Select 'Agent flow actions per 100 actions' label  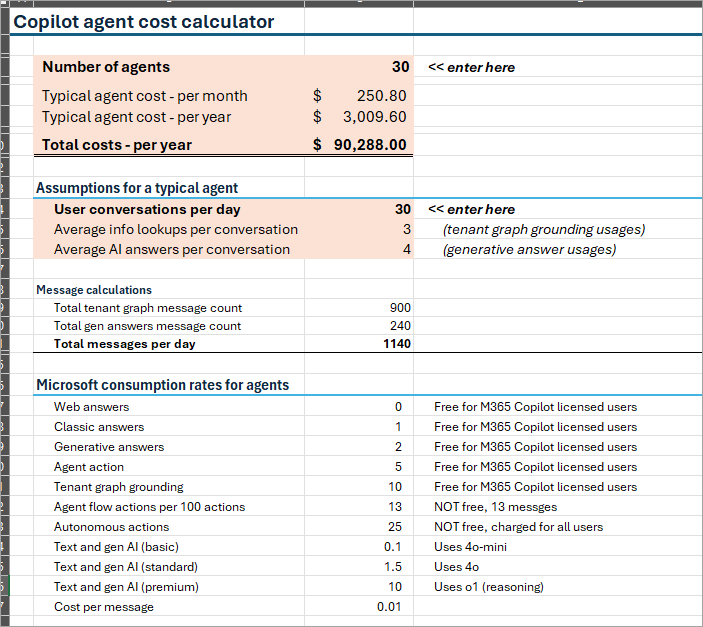click(150, 507)
